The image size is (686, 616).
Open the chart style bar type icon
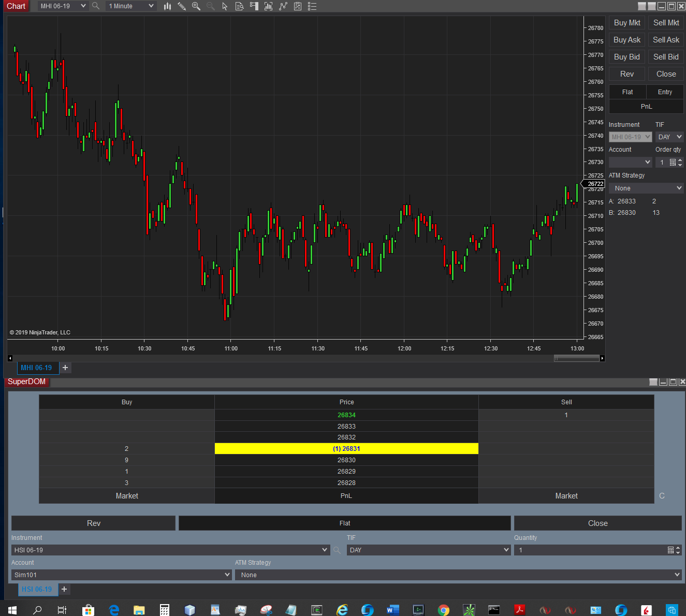[x=167, y=6]
